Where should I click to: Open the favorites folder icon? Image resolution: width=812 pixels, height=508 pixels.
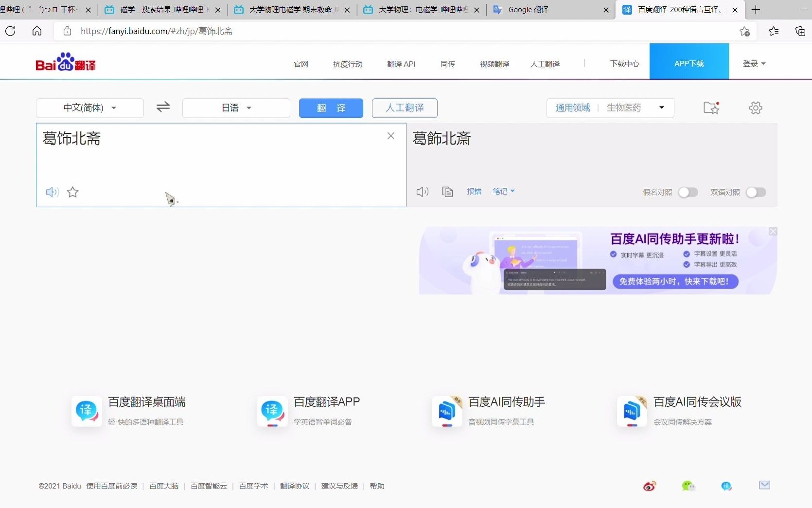(x=711, y=108)
